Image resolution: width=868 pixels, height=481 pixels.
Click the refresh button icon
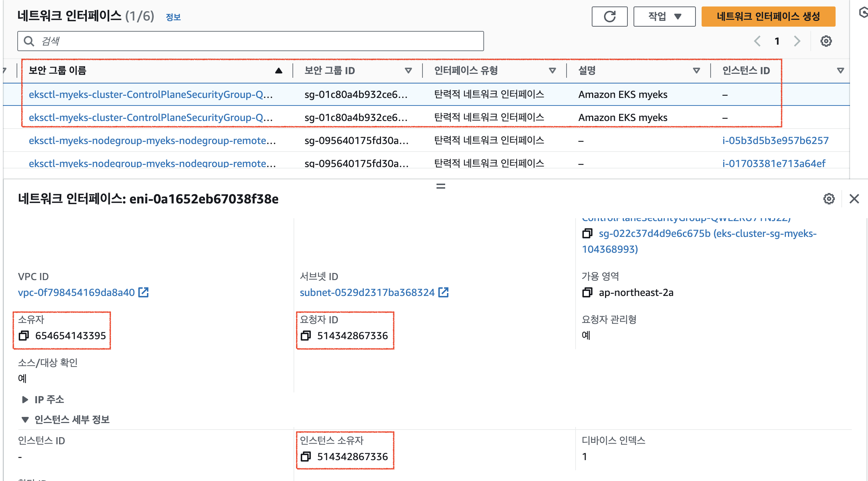[x=609, y=17]
